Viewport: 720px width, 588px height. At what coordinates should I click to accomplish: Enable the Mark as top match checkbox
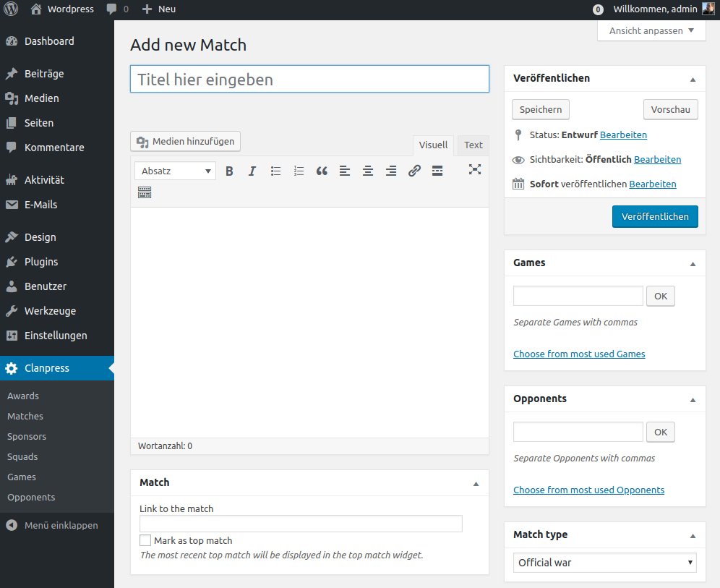[145, 540]
